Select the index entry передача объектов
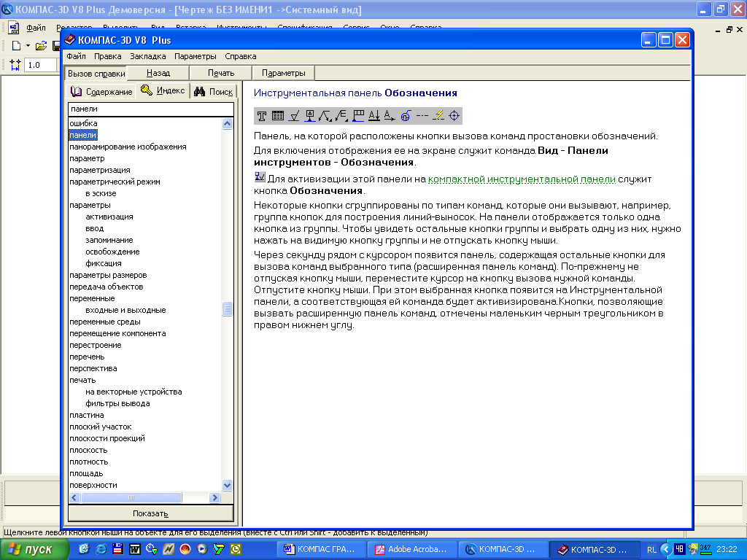 pos(107,287)
